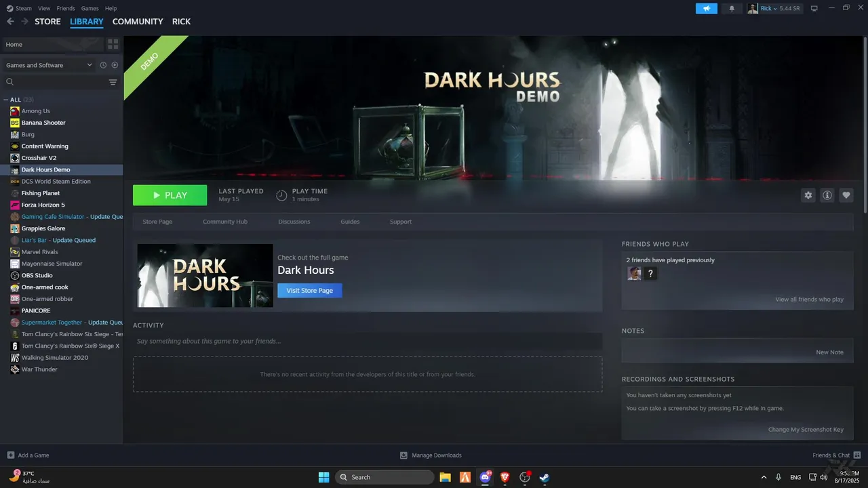Open game information icon
The image size is (868, 488).
point(827,195)
